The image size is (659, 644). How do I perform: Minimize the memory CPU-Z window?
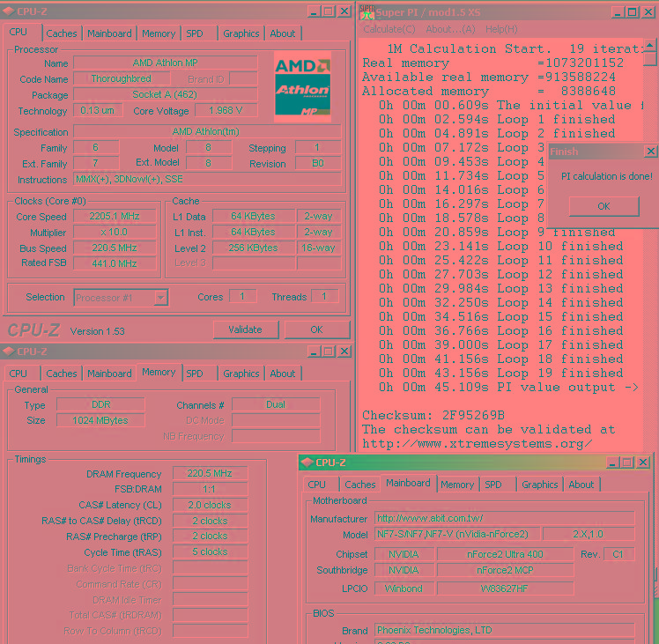click(x=314, y=351)
